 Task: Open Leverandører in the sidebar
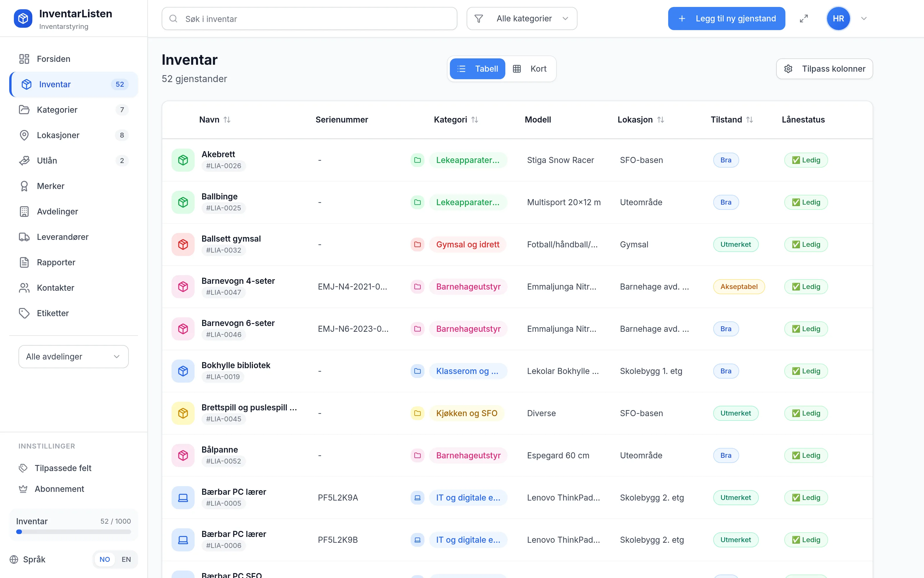point(73,237)
